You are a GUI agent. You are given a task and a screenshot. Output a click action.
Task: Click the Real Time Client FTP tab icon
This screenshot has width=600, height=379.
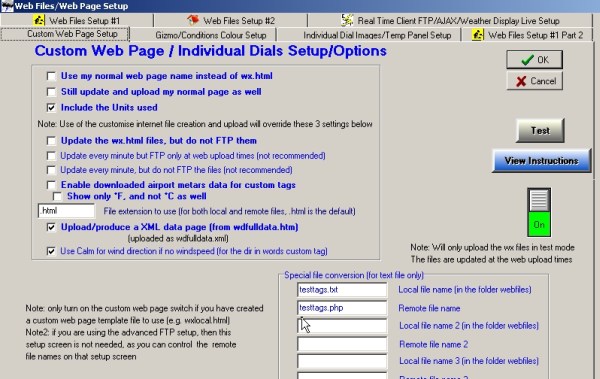pos(347,20)
